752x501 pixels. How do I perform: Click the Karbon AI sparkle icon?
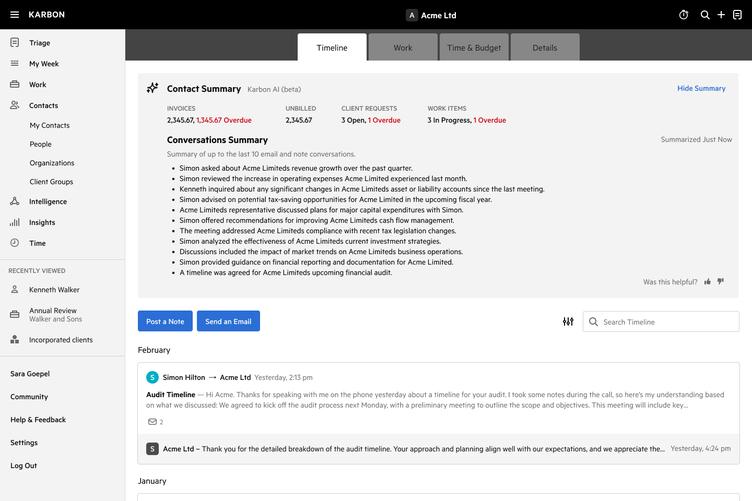click(x=153, y=88)
